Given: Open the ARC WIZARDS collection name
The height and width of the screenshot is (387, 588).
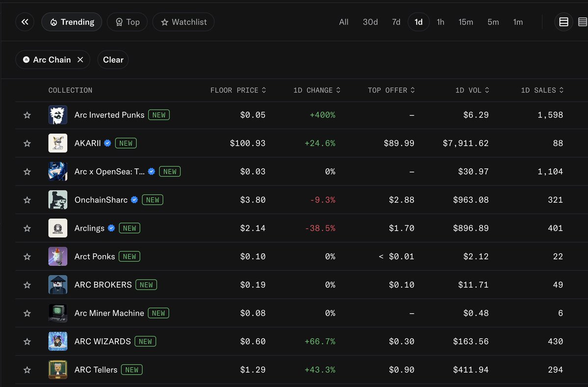Looking at the screenshot, I should (102, 341).
